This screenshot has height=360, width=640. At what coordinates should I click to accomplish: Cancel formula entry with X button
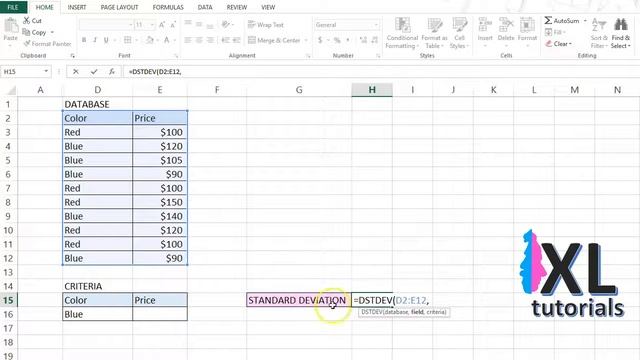click(76, 71)
